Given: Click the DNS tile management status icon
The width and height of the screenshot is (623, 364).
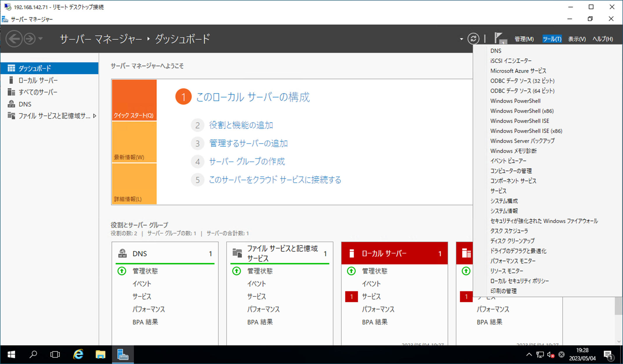Looking at the screenshot, I should tap(122, 271).
